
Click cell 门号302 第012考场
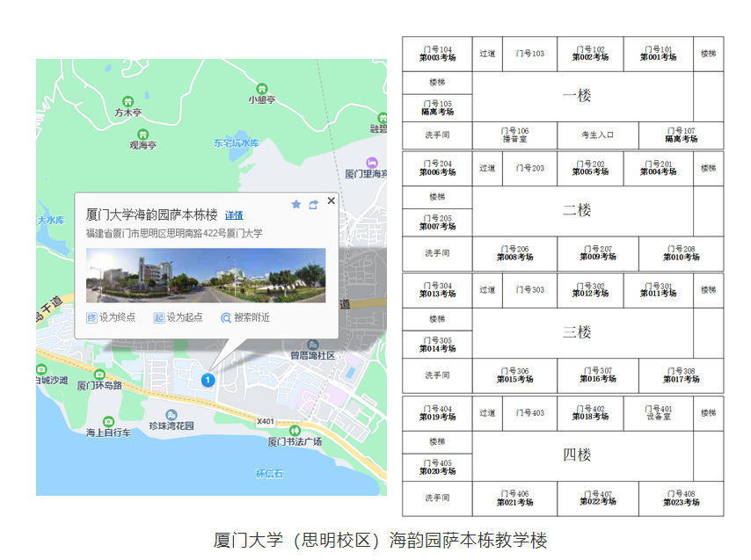point(591,290)
